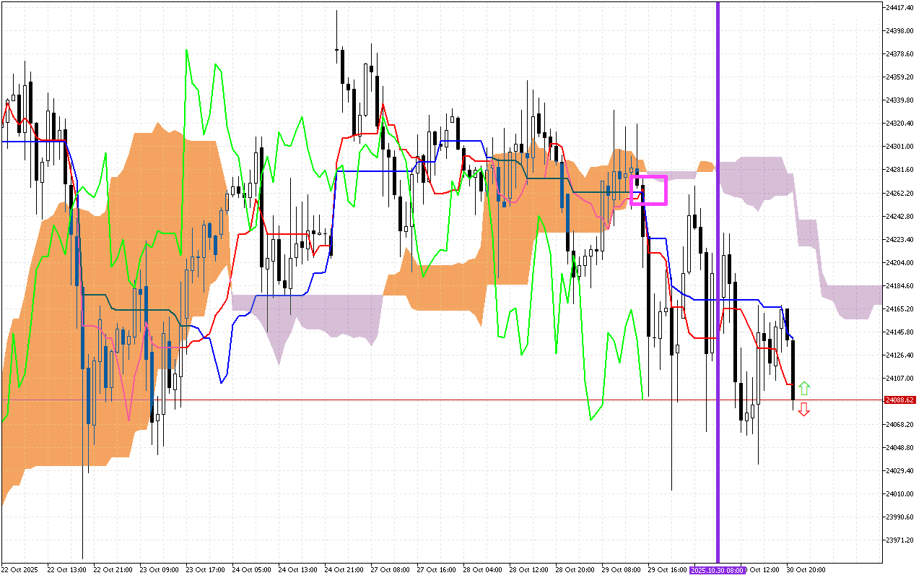Click the 27 Oct 08:00 time label
The width and height of the screenshot is (924, 578).
click(x=390, y=570)
